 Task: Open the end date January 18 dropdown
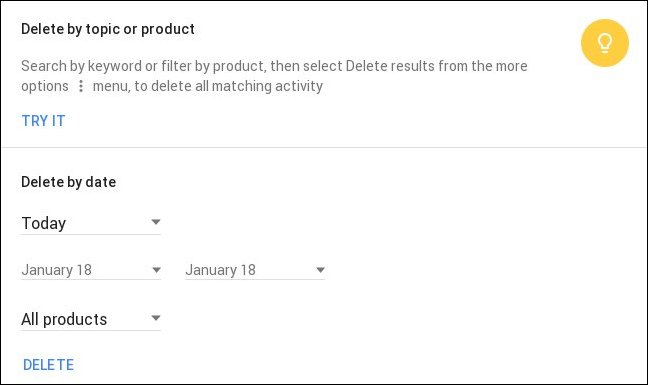tap(255, 270)
